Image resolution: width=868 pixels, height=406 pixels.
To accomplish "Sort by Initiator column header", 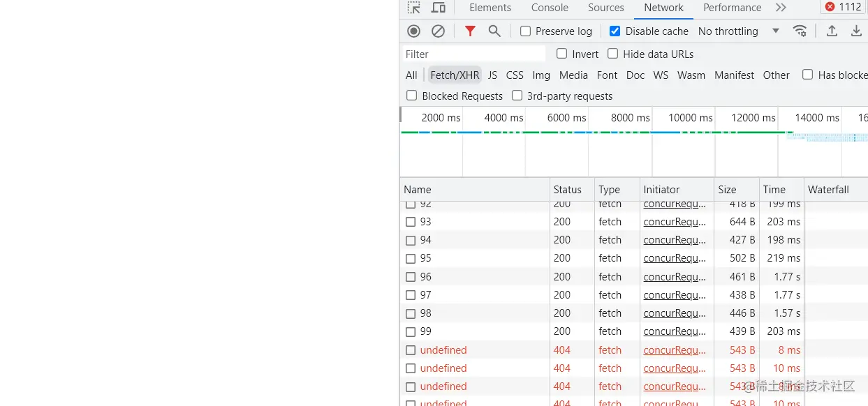I will (x=677, y=190).
